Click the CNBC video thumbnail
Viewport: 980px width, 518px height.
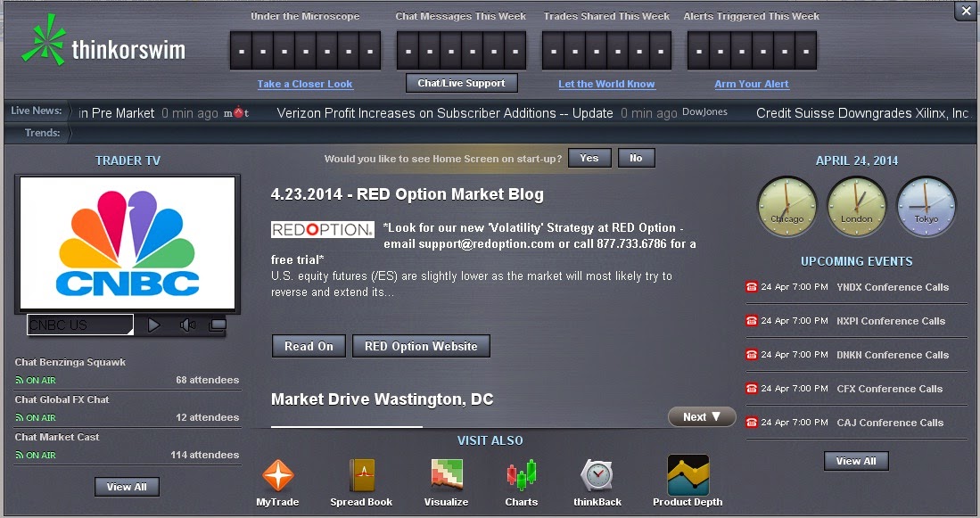tap(128, 243)
